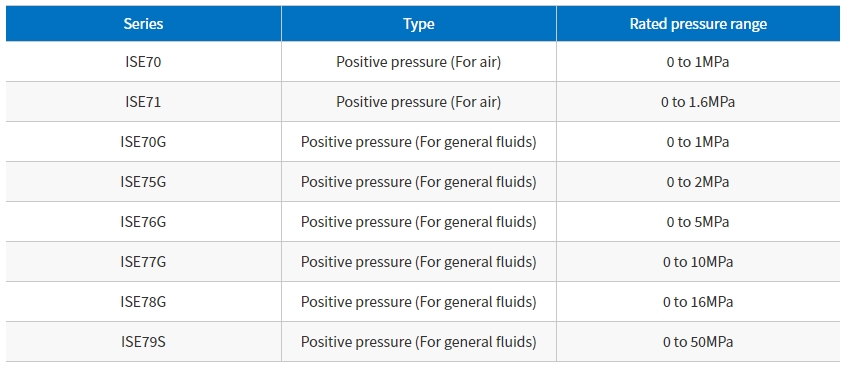Click the 0 to 50MPa pressure cell
Image resolution: width=854 pixels, height=373 pixels.
pyautogui.click(x=698, y=342)
